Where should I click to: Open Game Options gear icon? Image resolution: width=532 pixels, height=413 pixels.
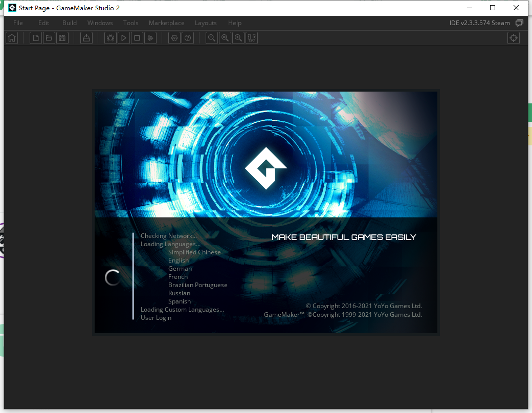174,38
